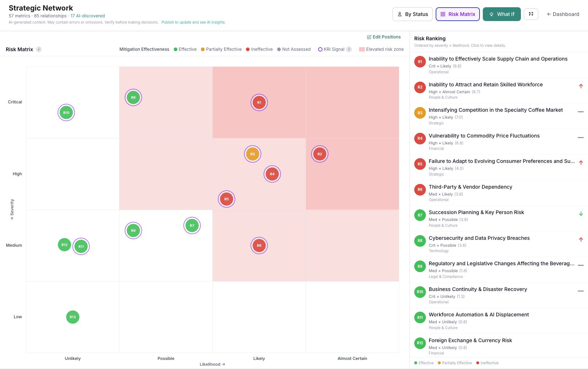
Task: Click the upward trend arrow beside R8 Cybersecurity risk
Action: coord(581,239)
